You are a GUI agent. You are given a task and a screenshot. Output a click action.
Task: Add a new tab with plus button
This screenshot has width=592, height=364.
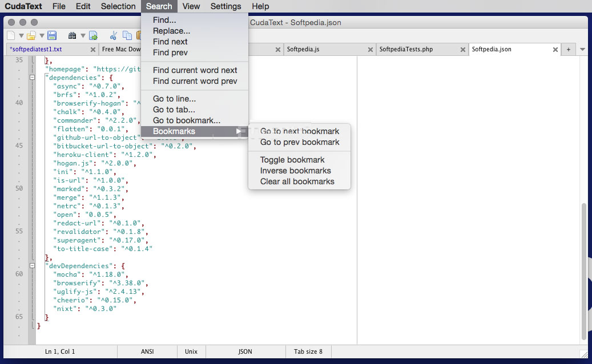tap(568, 50)
